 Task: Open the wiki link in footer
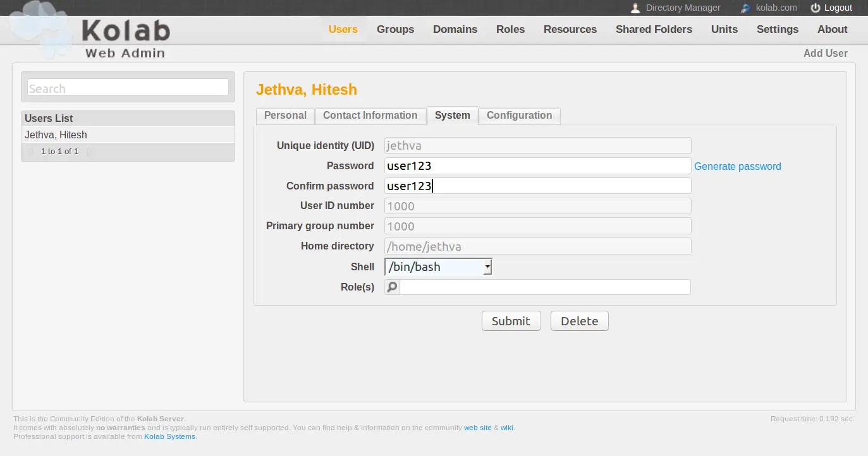tap(507, 428)
